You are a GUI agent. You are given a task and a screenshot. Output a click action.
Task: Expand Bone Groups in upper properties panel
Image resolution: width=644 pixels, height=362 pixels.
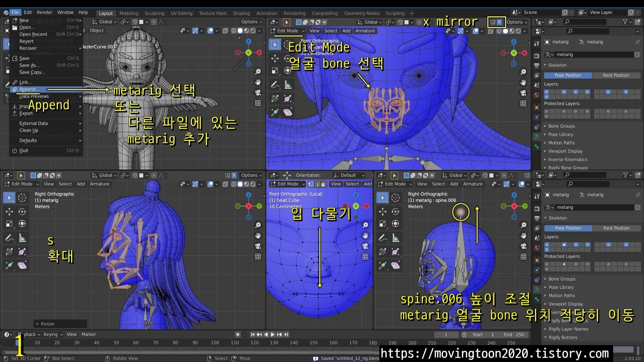click(x=561, y=126)
